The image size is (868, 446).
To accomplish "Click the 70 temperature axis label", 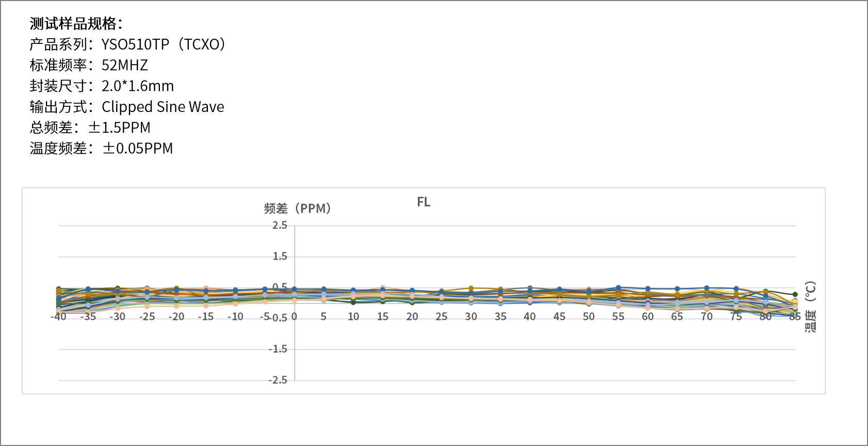I will point(706,317).
